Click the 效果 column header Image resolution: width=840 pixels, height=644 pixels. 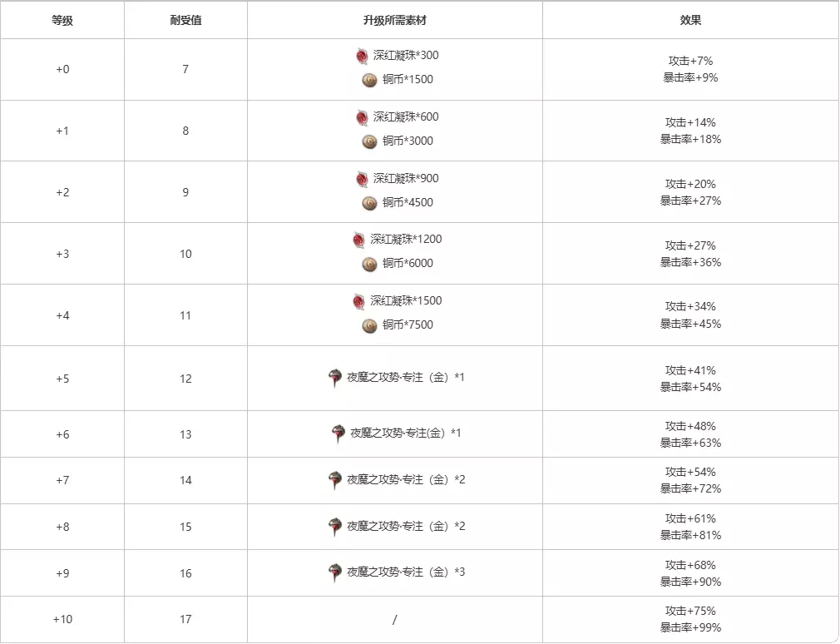[x=690, y=21]
